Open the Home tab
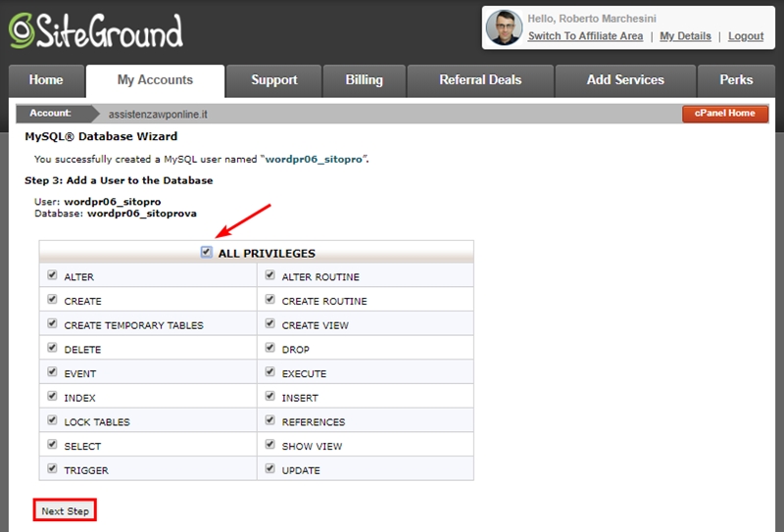 (x=46, y=80)
